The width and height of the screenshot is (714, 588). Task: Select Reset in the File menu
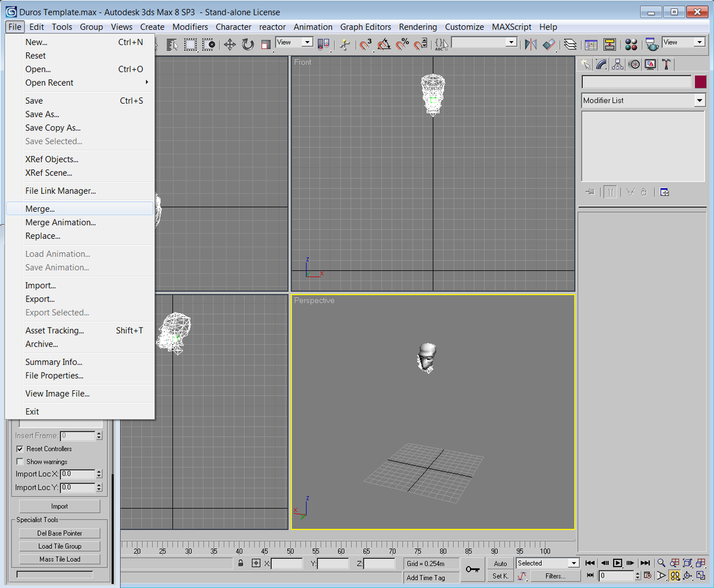coord(79,56)
